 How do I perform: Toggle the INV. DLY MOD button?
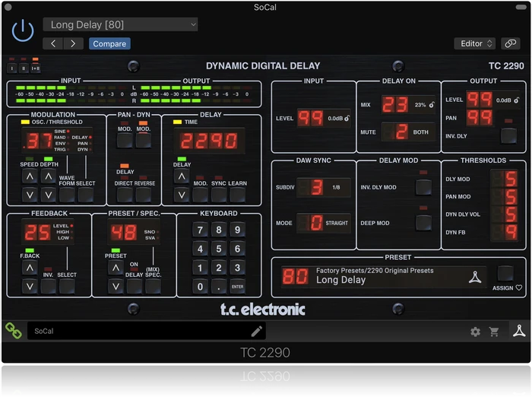point(424,187)
